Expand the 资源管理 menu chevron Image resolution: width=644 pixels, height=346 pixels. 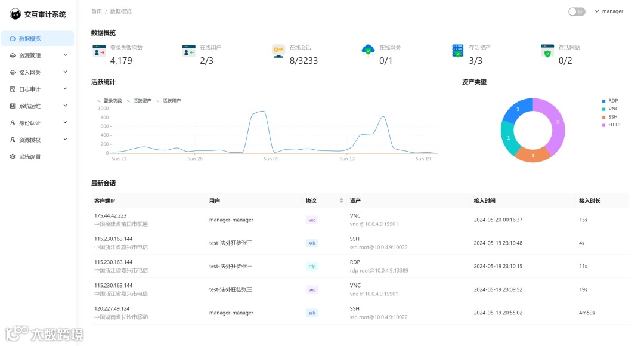(66, 55)
